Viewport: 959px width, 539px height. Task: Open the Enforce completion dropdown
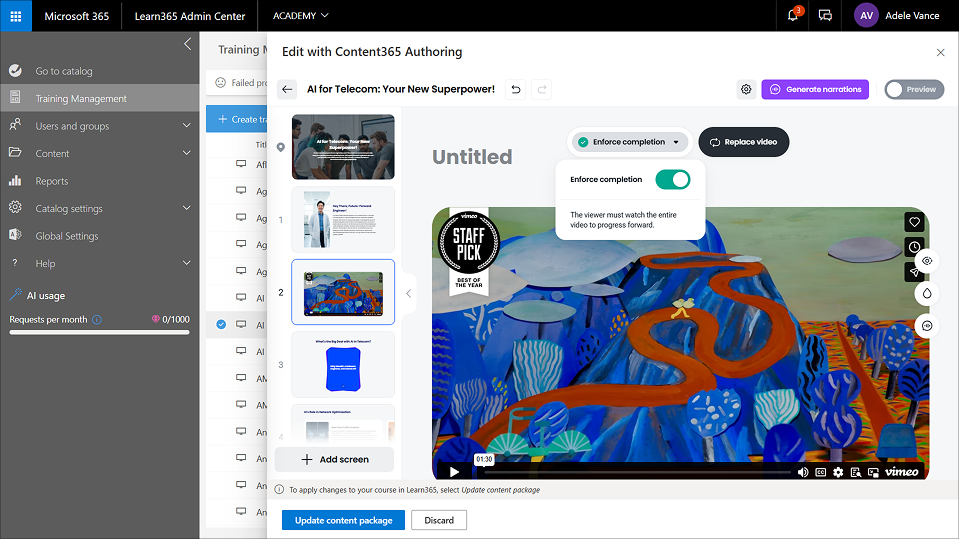(x=629, y=142)
